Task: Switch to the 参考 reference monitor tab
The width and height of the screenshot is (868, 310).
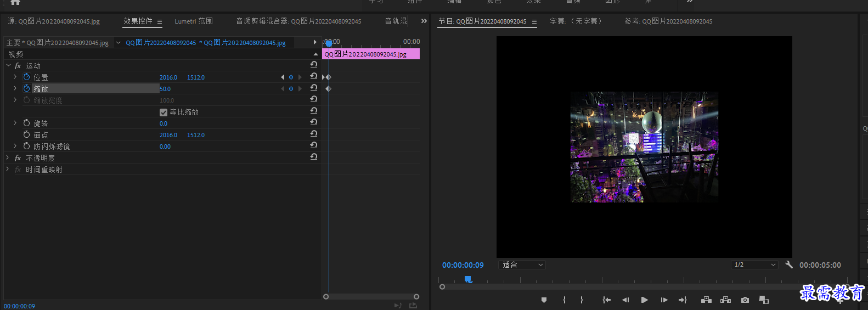Action: click(x=668, y=21)
